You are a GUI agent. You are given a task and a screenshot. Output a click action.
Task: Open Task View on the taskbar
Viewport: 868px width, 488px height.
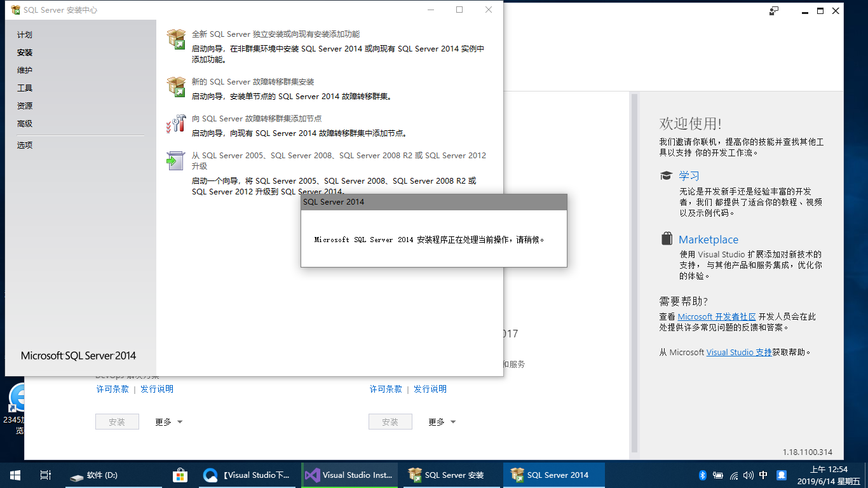[x=46, y=475]
